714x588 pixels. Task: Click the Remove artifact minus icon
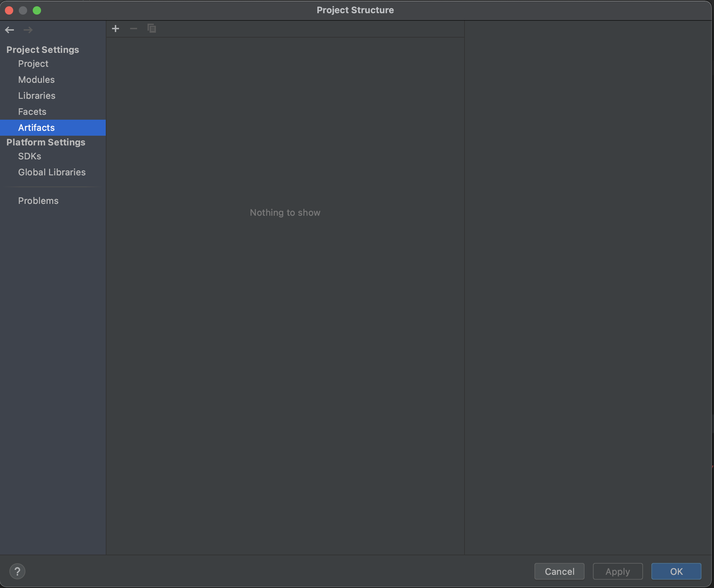tap(133, 29)
